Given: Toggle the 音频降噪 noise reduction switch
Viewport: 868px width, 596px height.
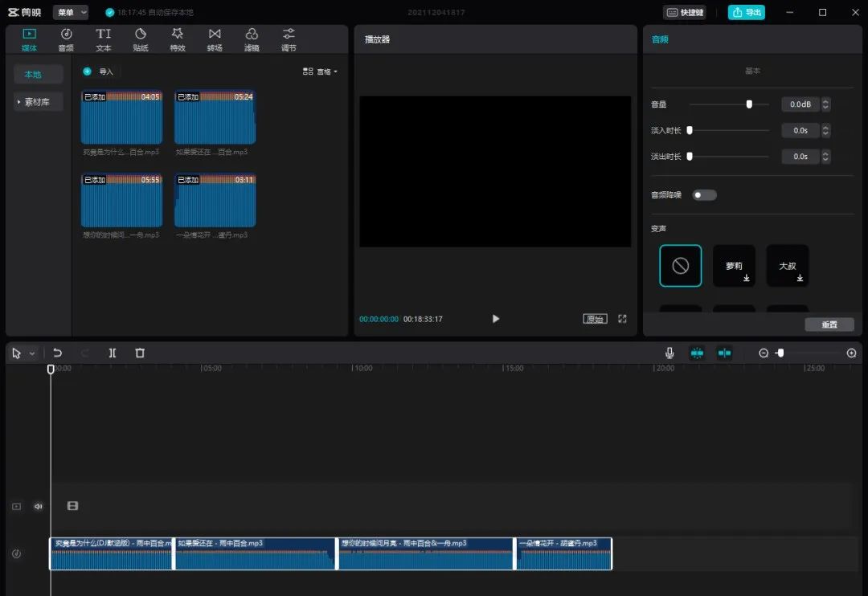Looking at the screenshot, I should pos(704,195).
